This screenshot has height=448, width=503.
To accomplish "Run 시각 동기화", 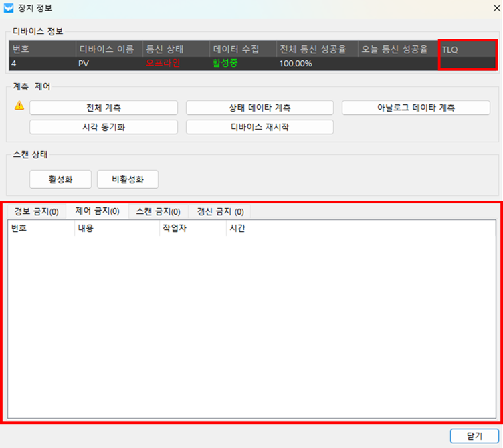I will click(104, 127).
